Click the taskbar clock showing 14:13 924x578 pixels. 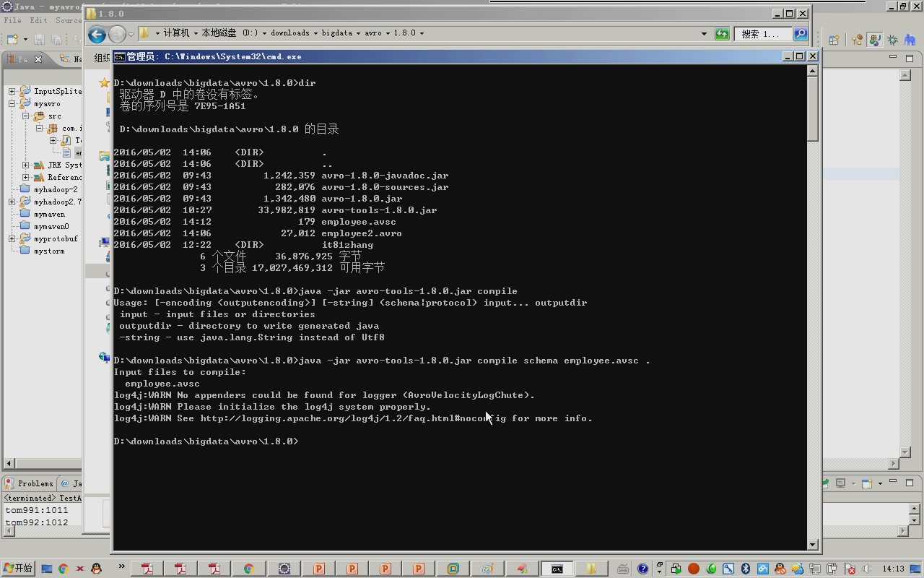[x=893, y=569]
